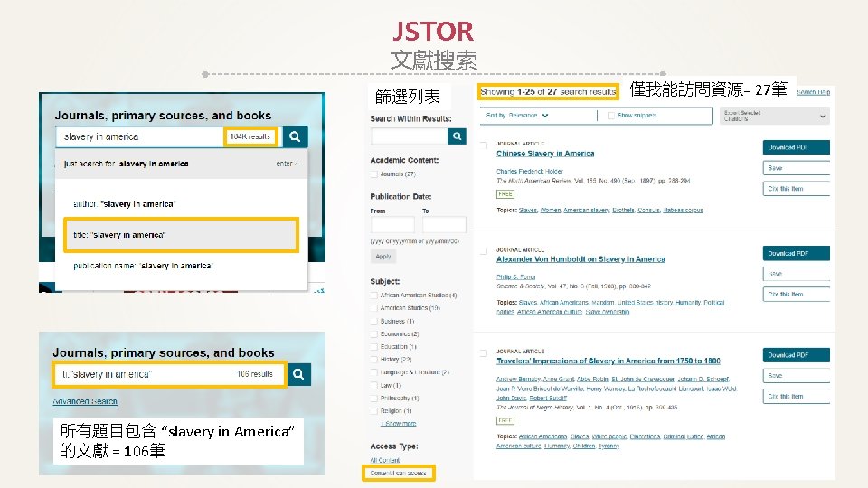
Task: Download PDF for Alexander Von Humboldt article
Action: click(x=796, y=253)
